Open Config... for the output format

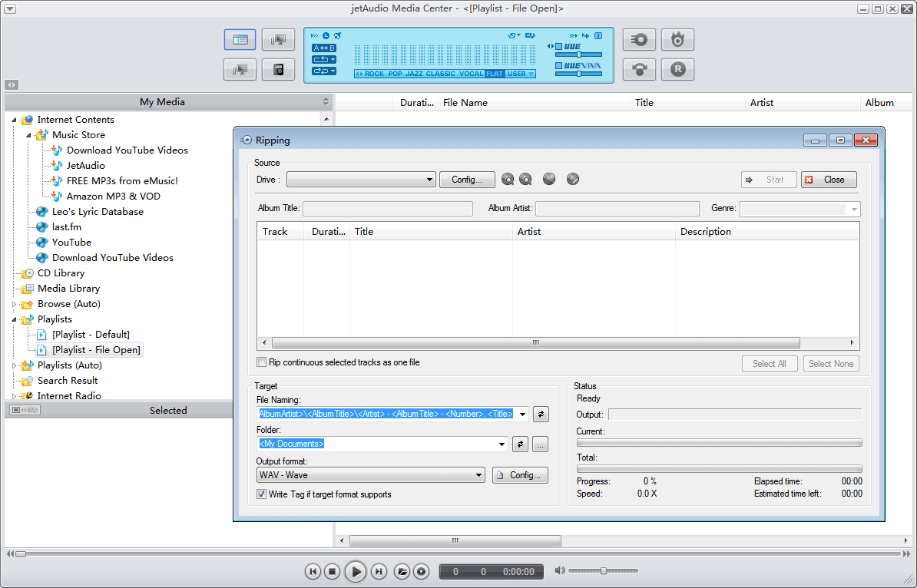pyautogui.click(x=520, y=475)
